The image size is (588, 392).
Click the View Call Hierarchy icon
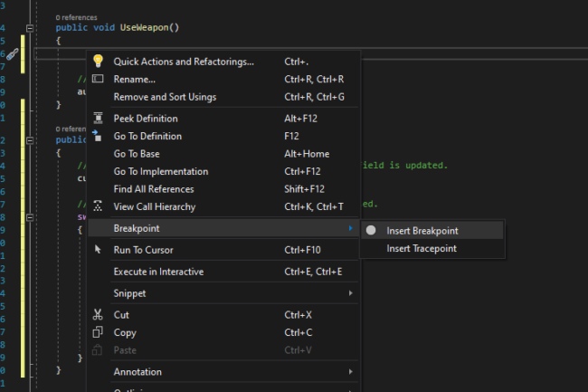pos(98,206)
